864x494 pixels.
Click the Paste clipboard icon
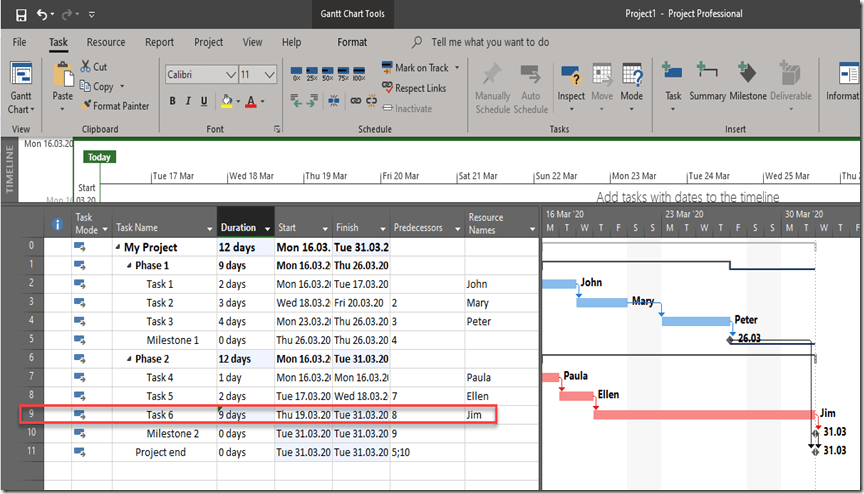click(x=63, y=82)
